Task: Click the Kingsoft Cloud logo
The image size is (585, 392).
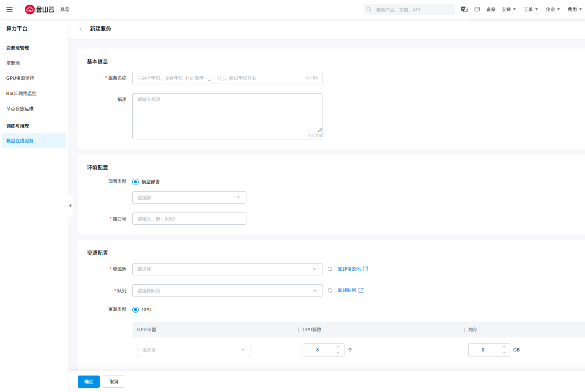Action: [x=40, y=9]
